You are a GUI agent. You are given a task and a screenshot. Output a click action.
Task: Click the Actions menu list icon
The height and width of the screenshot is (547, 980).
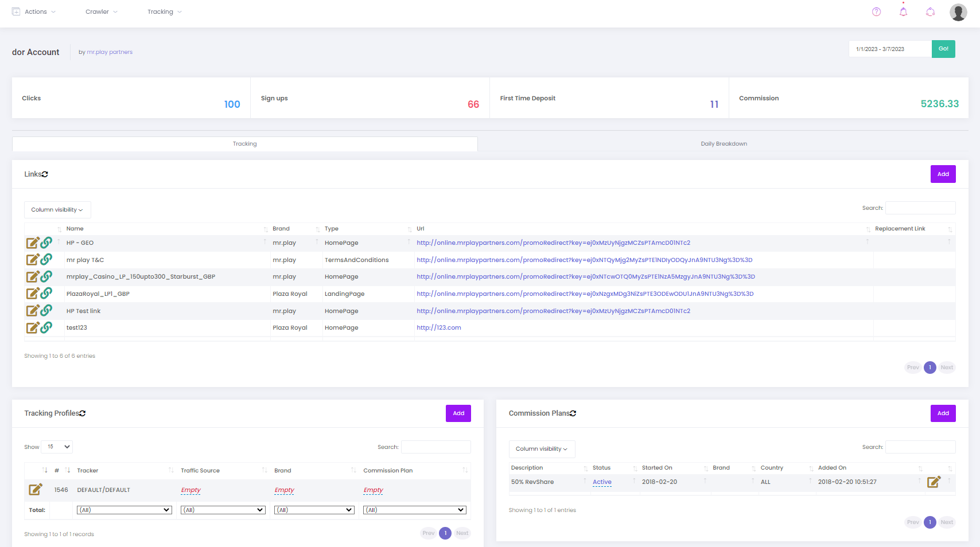point(16,11)
